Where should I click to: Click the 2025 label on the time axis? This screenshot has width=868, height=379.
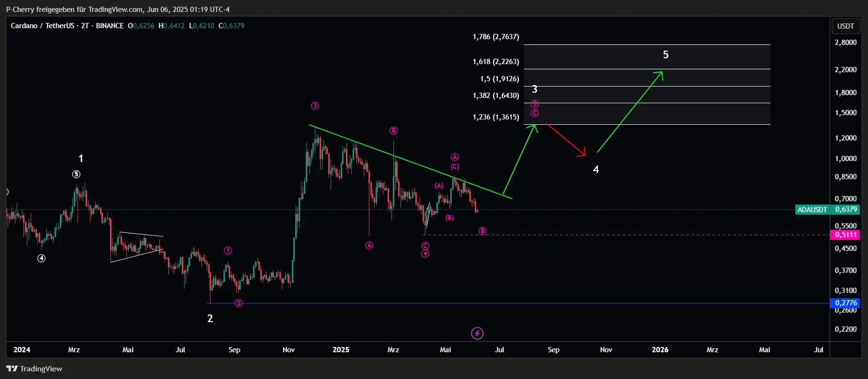tap(341, 350)
